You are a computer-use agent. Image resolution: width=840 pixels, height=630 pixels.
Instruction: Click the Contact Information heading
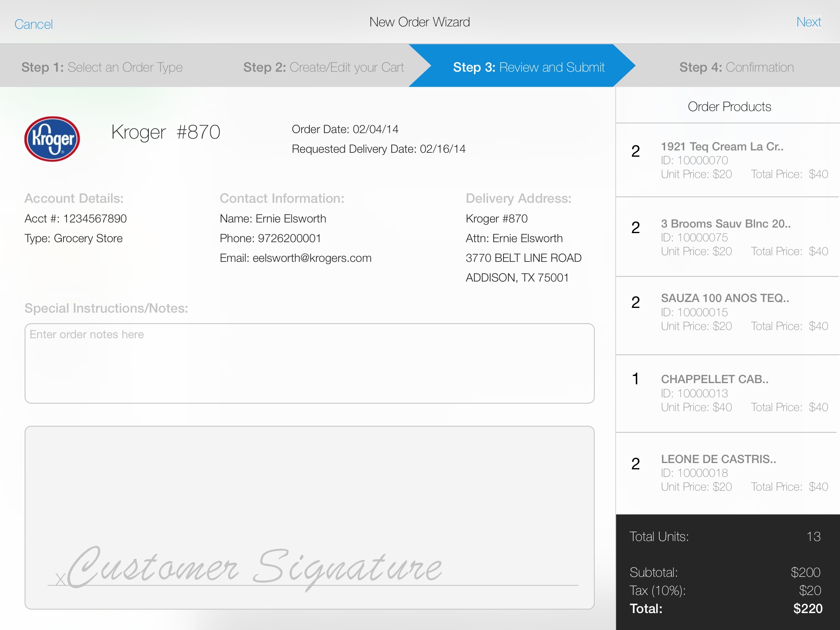click(282, 198)
